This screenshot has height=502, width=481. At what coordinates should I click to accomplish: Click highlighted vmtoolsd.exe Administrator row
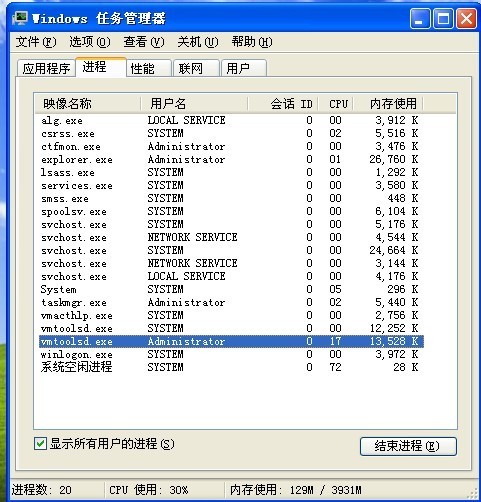point(231,341)
